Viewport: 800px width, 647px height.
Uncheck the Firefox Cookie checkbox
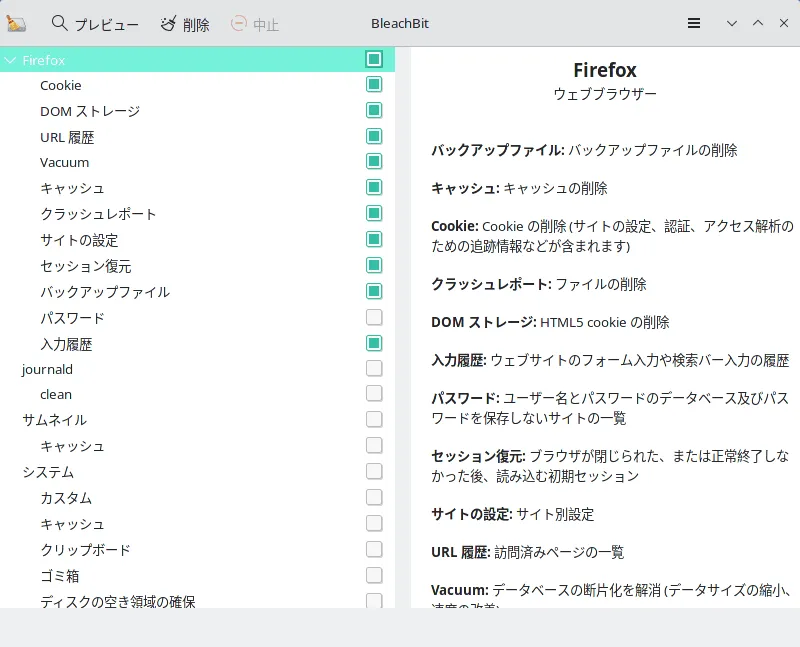tap(374, 85)
